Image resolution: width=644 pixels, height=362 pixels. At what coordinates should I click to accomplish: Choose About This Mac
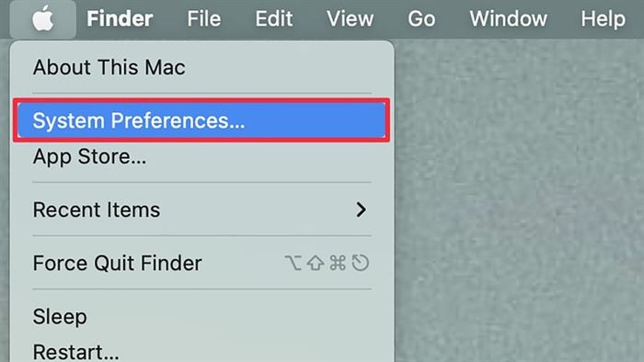pos(109,67)
